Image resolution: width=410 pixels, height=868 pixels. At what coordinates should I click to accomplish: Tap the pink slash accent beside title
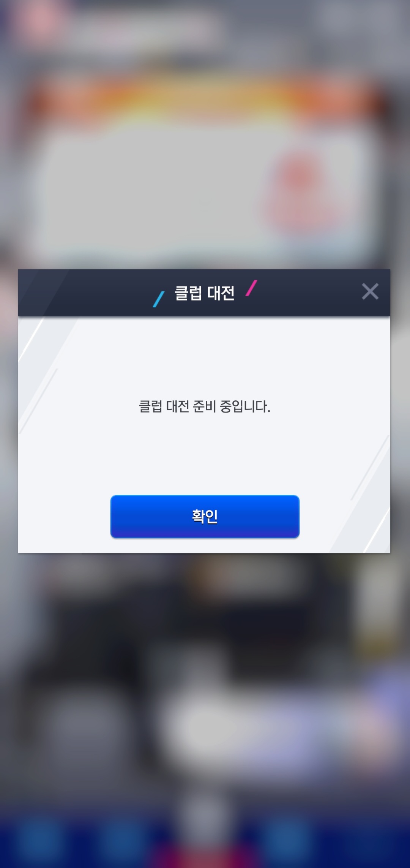click(251, 288)
